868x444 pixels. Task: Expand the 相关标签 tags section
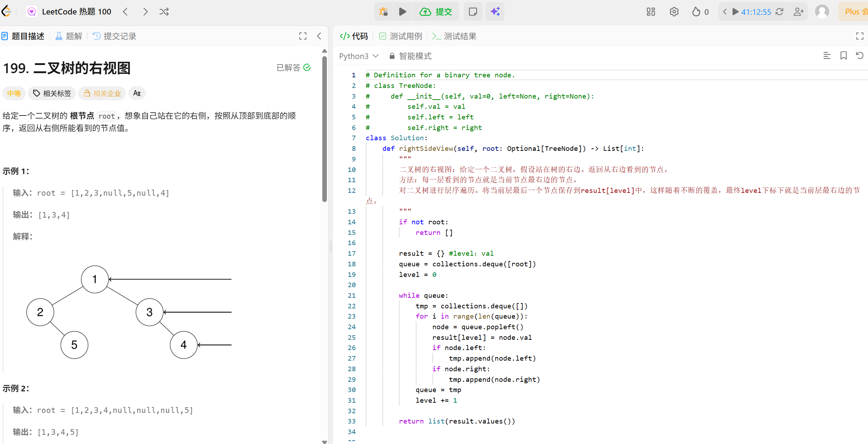click(52, 93)
